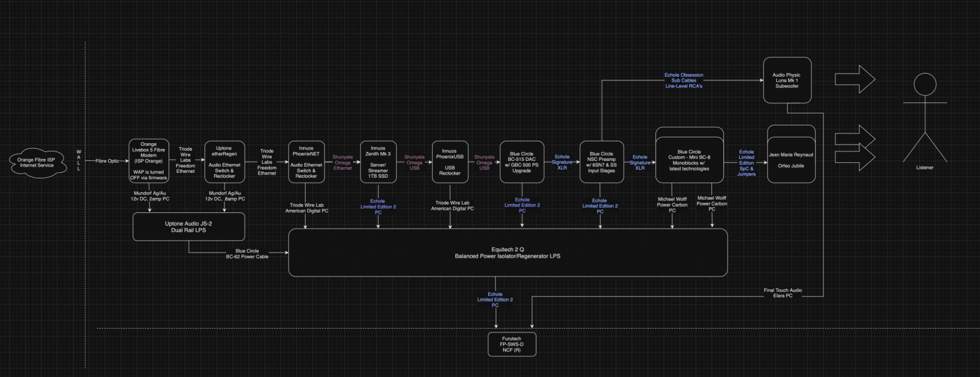Select the Furutech FP-SWS-D NCF (R) box

(x=512, y=344)
